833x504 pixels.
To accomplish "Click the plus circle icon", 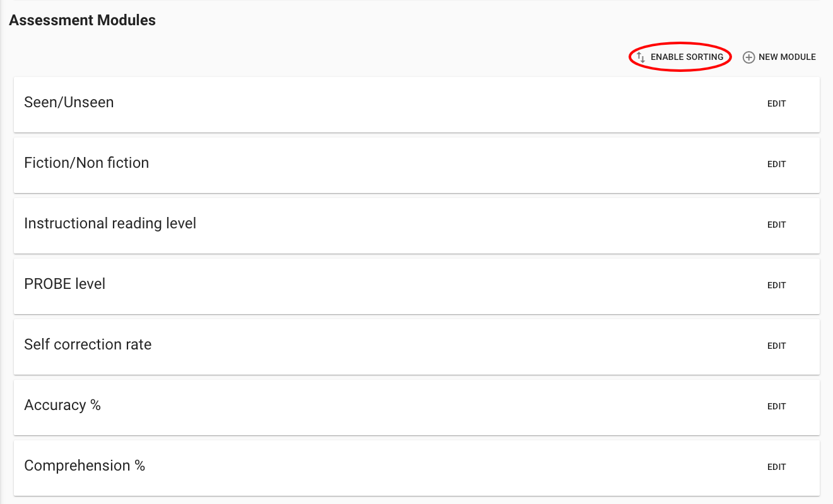I will click(748, 57).
